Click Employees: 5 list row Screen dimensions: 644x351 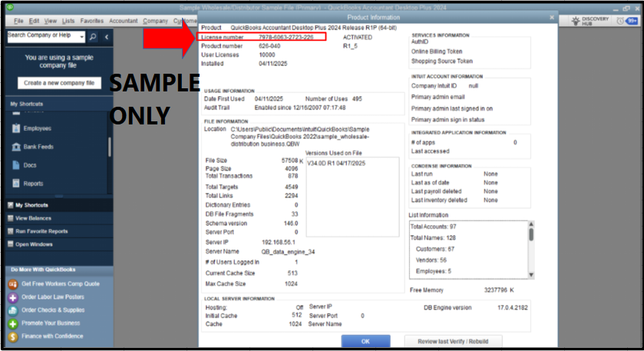click(434, 271)
